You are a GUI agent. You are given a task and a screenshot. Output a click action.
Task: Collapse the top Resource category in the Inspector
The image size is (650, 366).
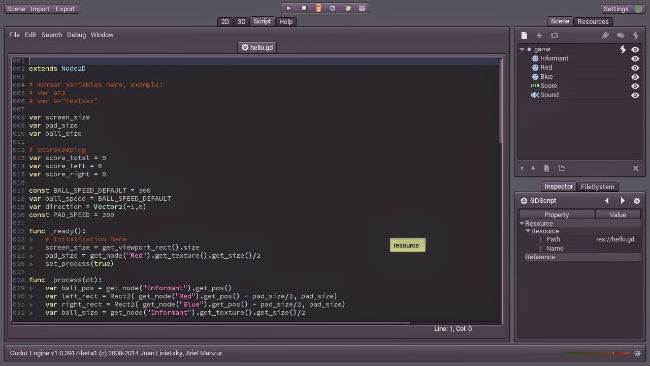click(x=522, y=223)
